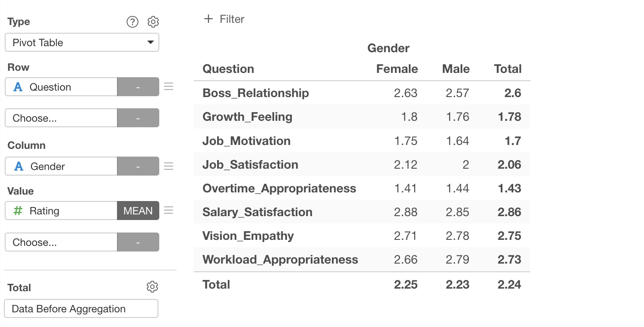Open the Gender column selector

click(x=61, y=167)
